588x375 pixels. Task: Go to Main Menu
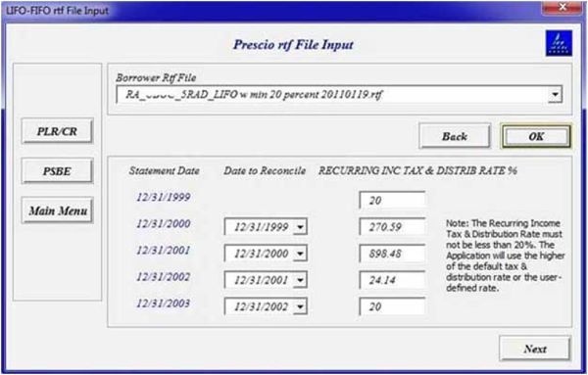click(57, 211)
